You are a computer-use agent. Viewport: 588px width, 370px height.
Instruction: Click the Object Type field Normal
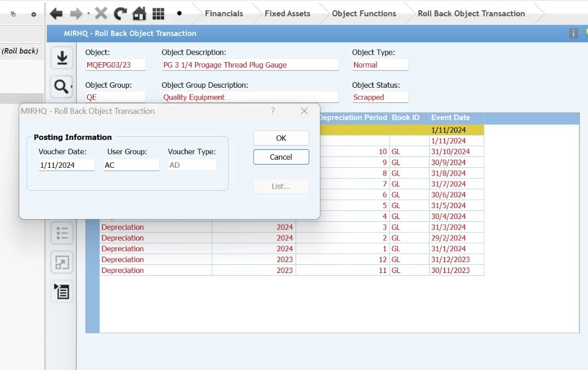[x=380, y=65]
